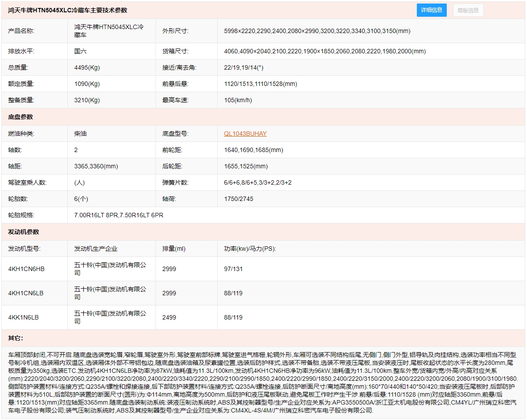Click manufacturer name in 4KK1N6LB row
This screenshot has height=420, width=527.
coord(110,317)
